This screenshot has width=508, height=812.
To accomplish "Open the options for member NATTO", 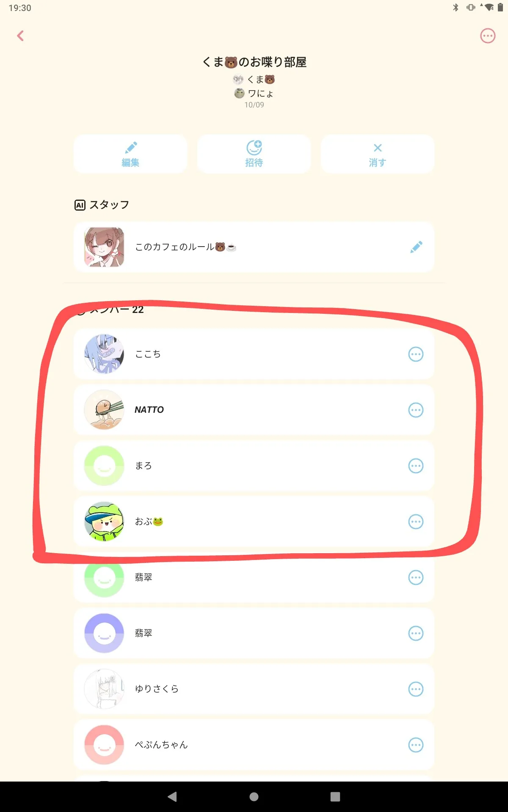I will [x=416, y=410].
